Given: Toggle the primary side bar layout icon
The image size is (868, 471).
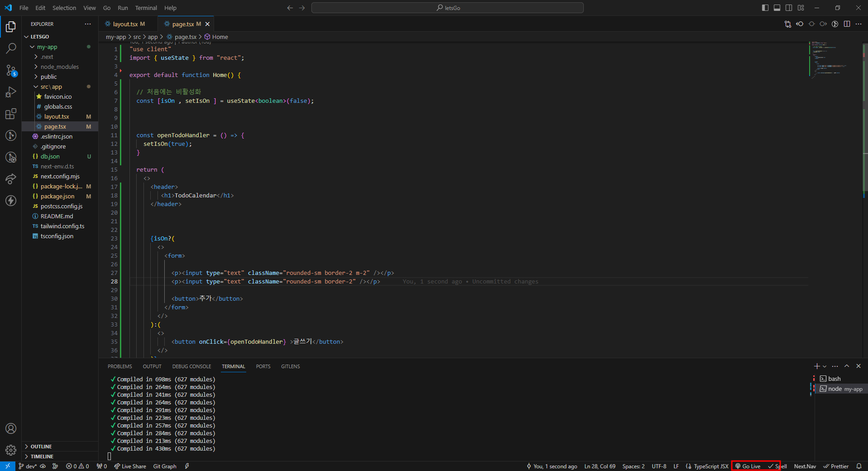Looking at the screenshot, I should (x=765, y=8).
